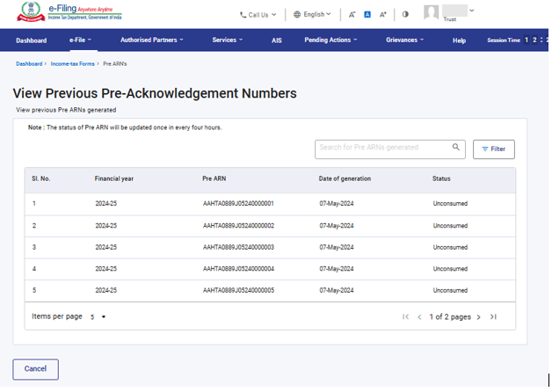
Task: Decrease font size with A- icon
Action: click(352, 15)
